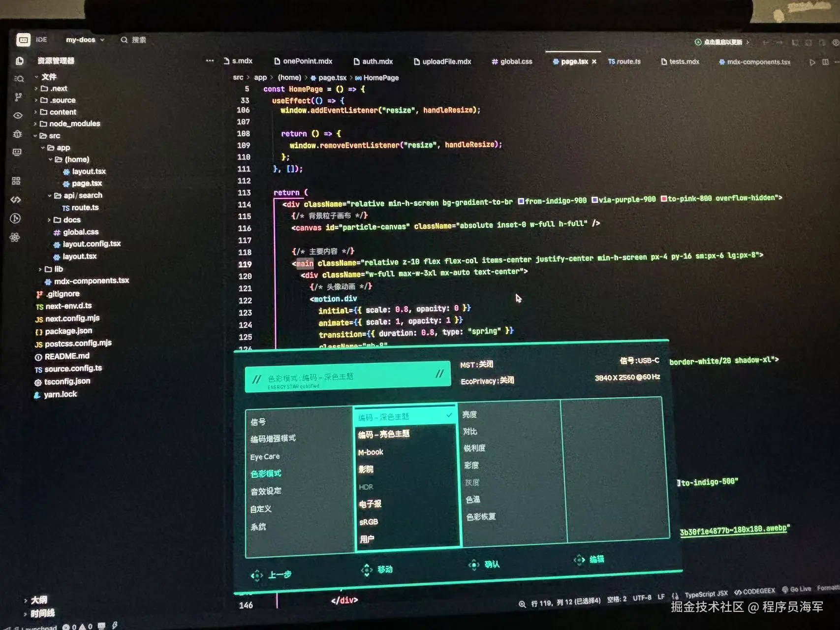840x630 pixels.
Task: Click the from-indigo-900 color swatch in code
Action: [521, 201]
